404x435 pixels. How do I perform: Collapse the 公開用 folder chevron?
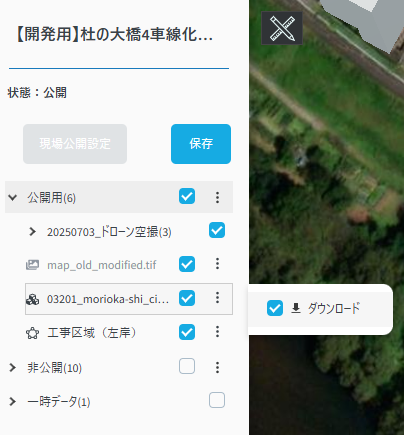(13, 197)
